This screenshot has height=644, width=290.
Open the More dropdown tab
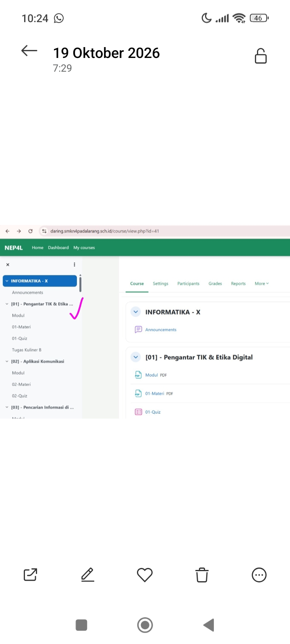click(262, 283)
